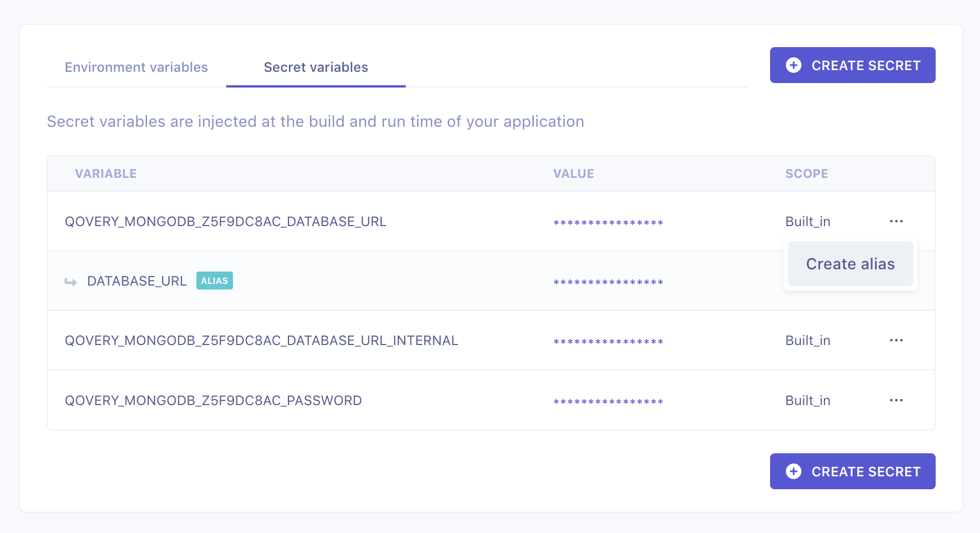Click the SCOPE column header
980x533 pixels.
point(806,174)
